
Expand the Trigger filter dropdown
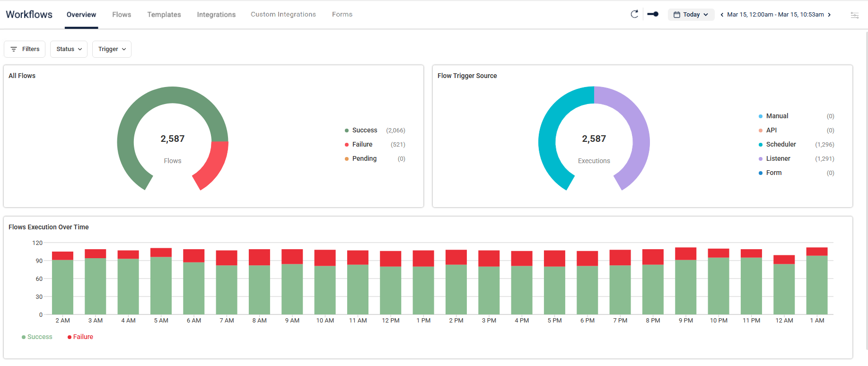112,49
